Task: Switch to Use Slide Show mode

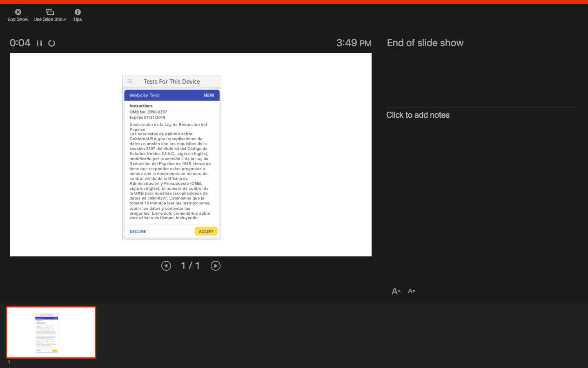Action: [x=50, y=16]
